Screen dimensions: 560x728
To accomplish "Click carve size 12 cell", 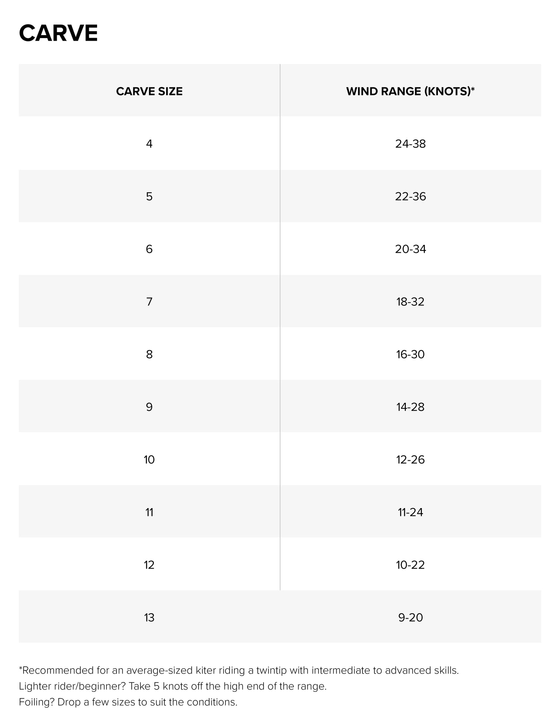I will point(149,565).
